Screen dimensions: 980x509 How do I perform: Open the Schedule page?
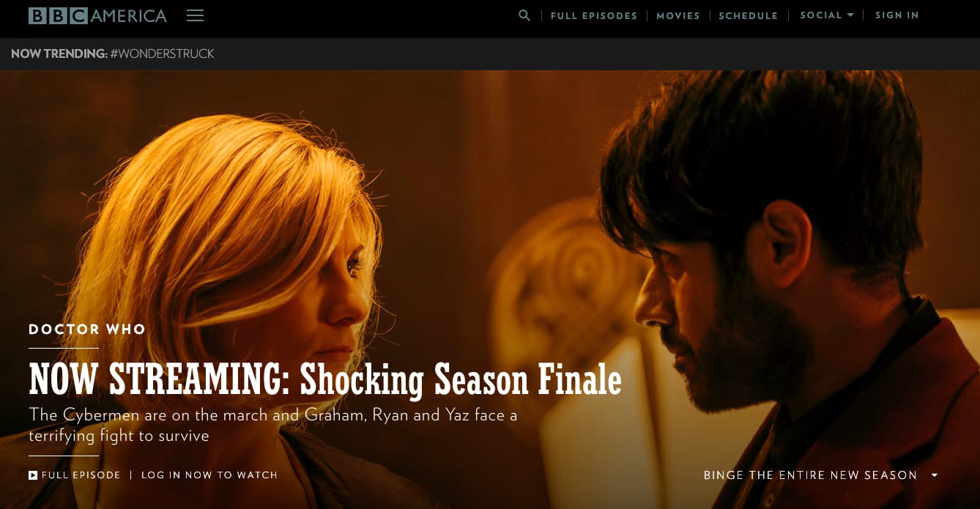pyautogui.click(x=749, y=15)
